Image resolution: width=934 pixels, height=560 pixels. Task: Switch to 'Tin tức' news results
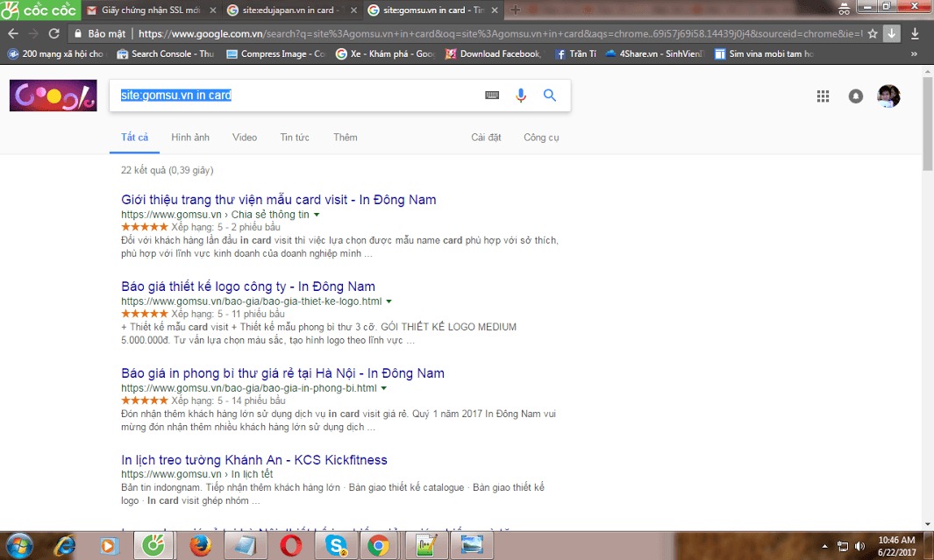[x=295, y=138]
